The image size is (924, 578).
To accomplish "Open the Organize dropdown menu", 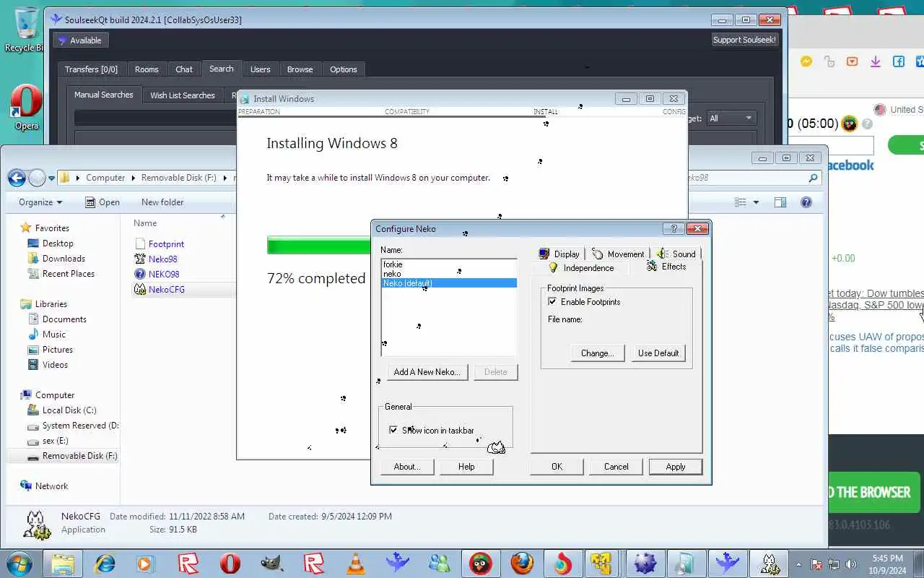I will tap(40, 202).
